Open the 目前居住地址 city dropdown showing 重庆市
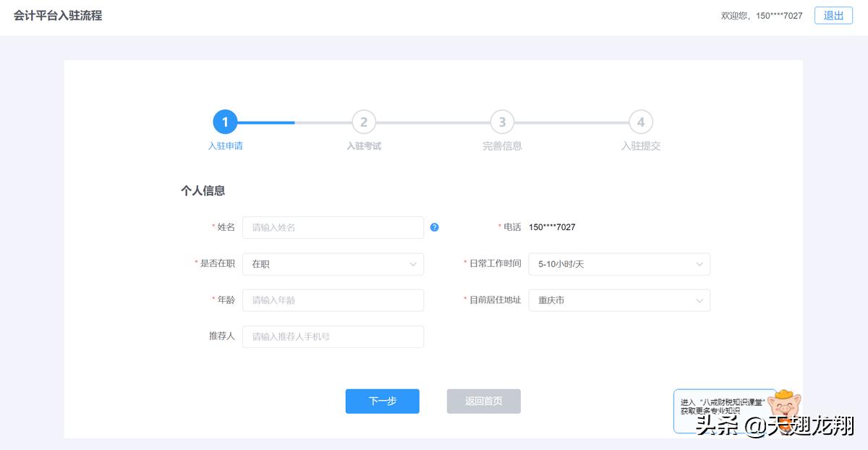This screenshot has height=450, width=868. pyautogui.click(x=619, y=300)
